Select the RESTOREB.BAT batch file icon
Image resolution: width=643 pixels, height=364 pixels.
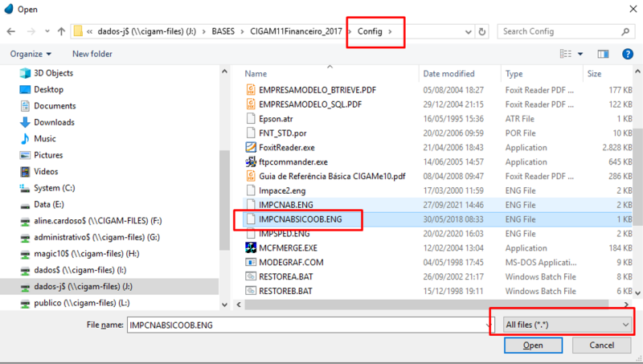251,291
